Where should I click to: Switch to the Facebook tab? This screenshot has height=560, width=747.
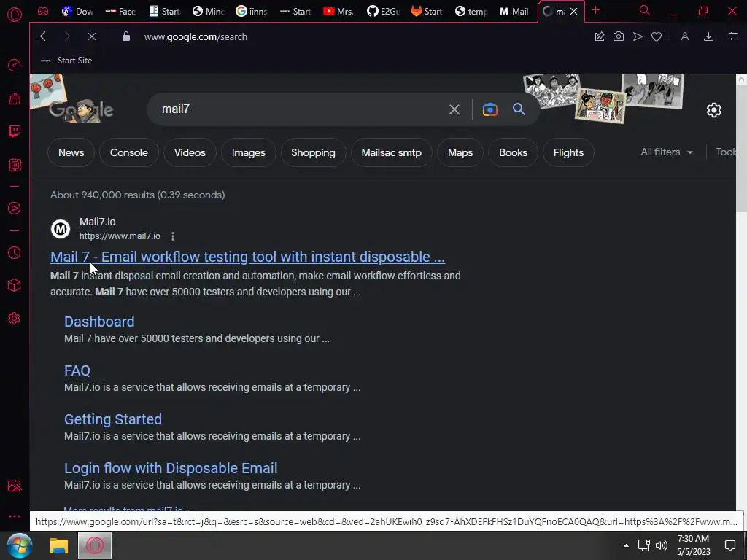point(120,11)
